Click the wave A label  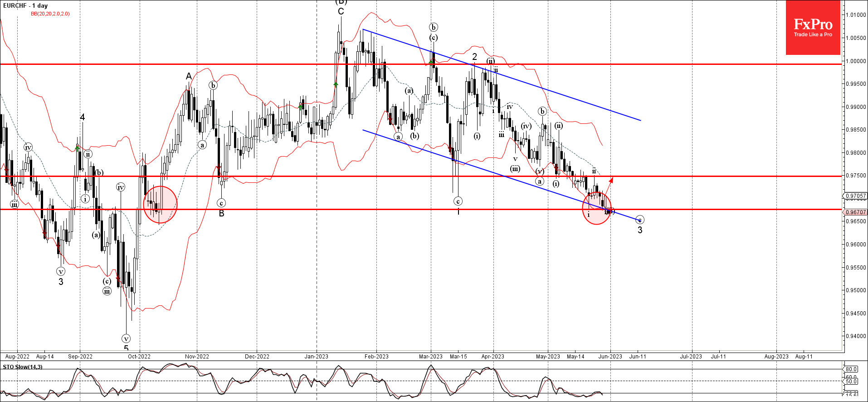(189, 76)
